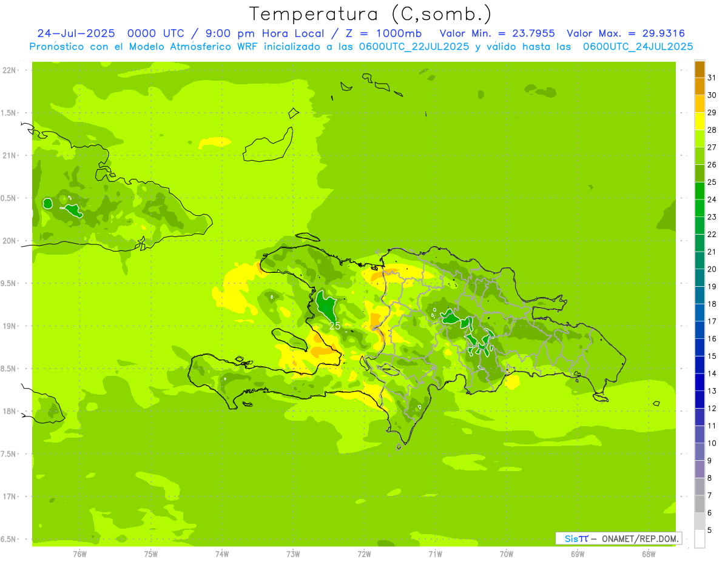Click the "75W" longitude axis label

tap(151, 554)
